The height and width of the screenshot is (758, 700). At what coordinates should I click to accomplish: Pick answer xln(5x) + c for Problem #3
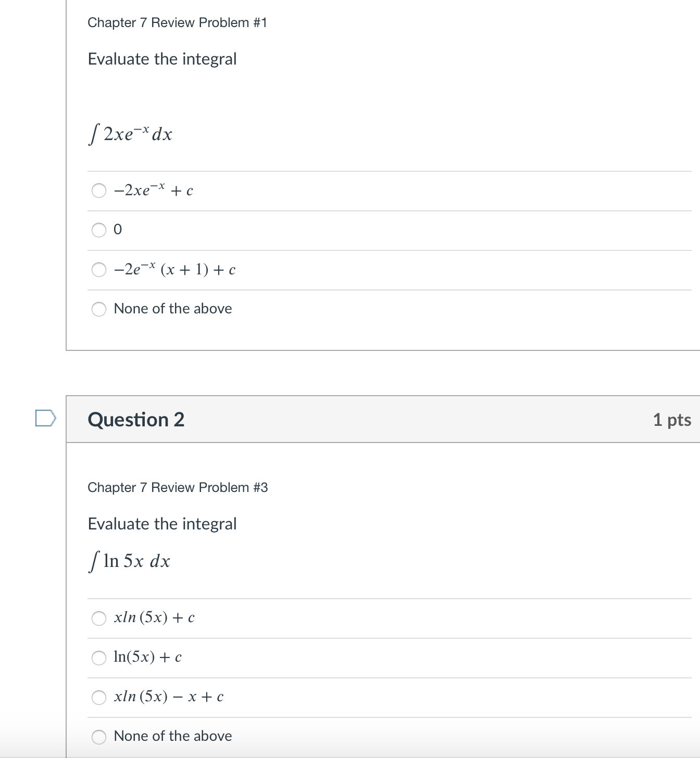coord(99,618)
